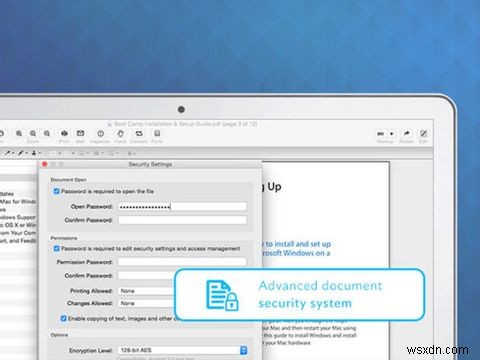The image size is (480, 360).
Task: Click the Edit pencil toolbar icon
Action: (423, 133)
